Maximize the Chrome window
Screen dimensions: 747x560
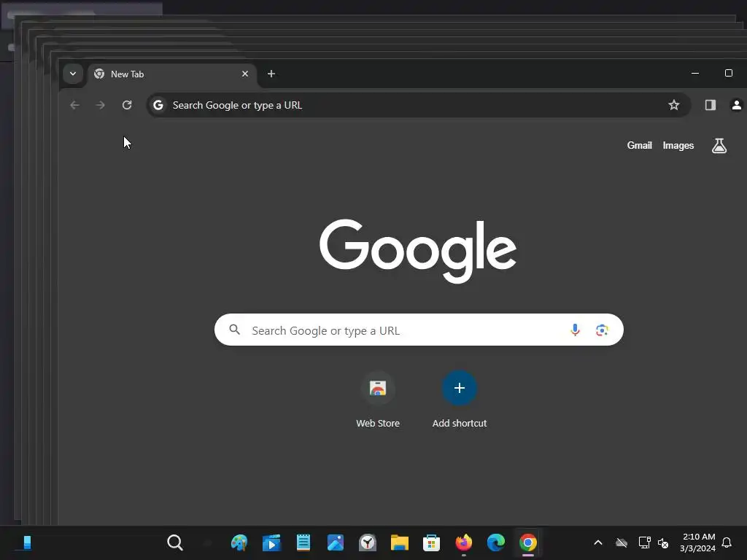coord(729,74)
